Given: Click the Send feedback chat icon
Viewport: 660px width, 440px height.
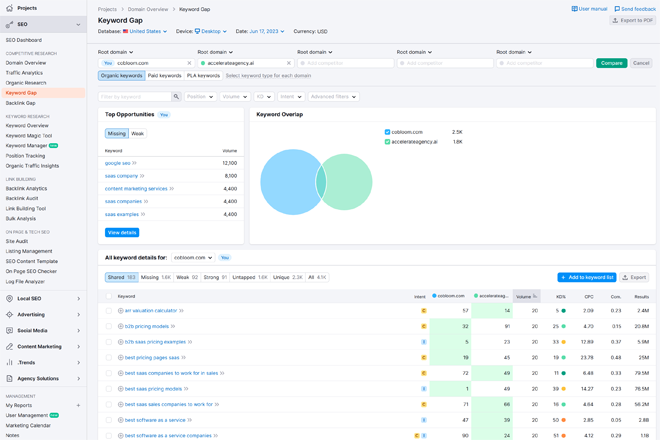Looking at the screenshot, I should [617, 9].
